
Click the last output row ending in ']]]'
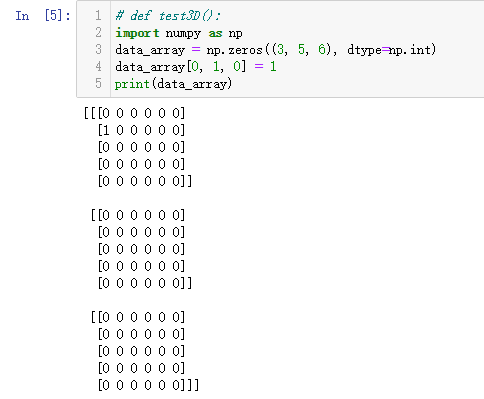click(x=148, y=385)
